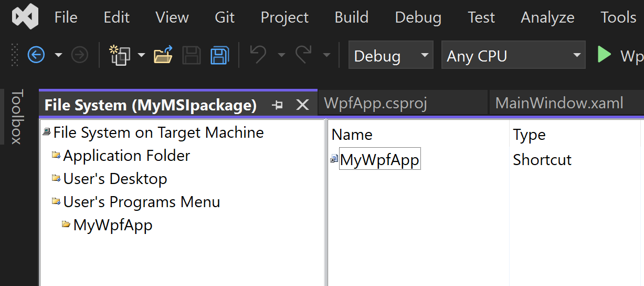
Task: Switch to the WpfApp.csproj tab
Action: click(x=375, y=103)
